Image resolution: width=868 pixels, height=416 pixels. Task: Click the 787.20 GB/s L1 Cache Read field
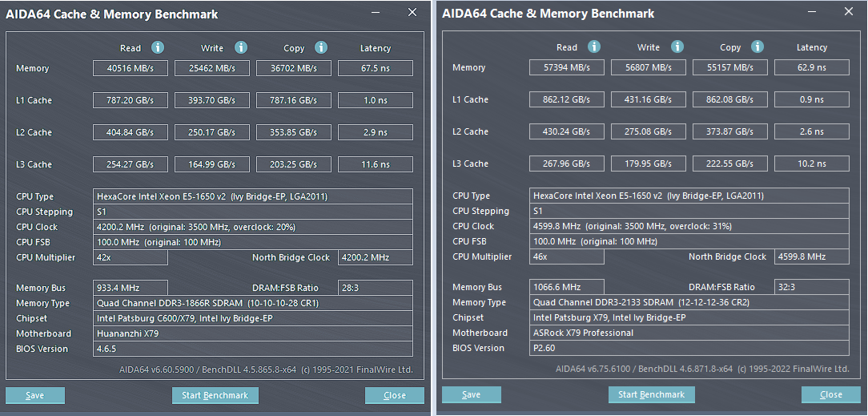131,100
